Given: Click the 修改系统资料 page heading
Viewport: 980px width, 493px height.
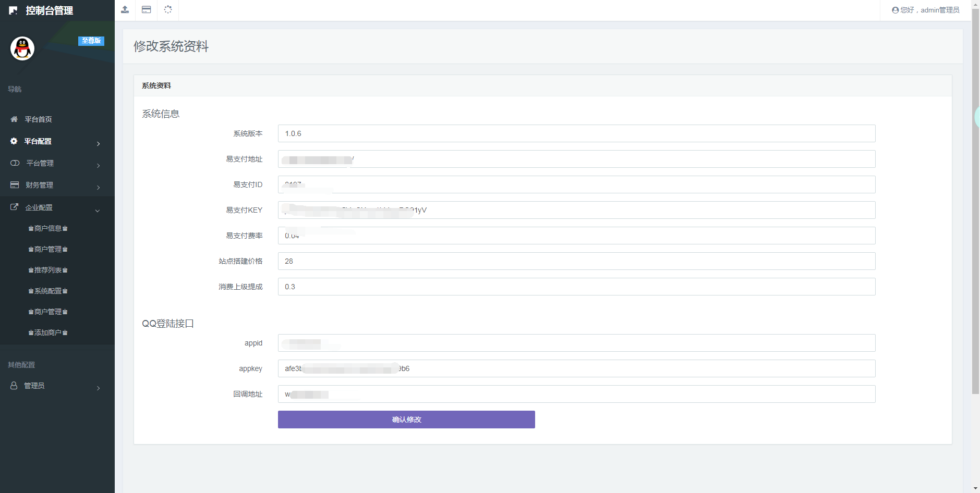Looking at the screenshot, I should 171,46.
